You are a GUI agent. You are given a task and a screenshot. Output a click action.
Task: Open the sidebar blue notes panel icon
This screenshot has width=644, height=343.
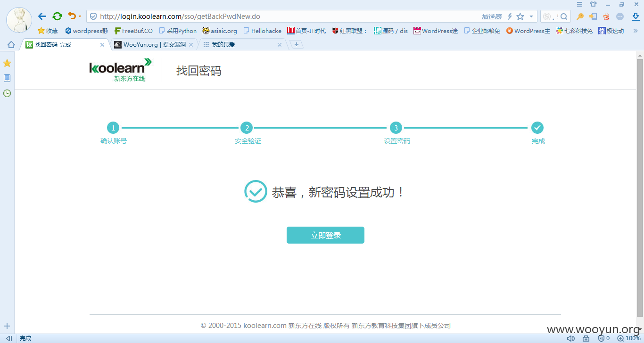pos(7,78)
